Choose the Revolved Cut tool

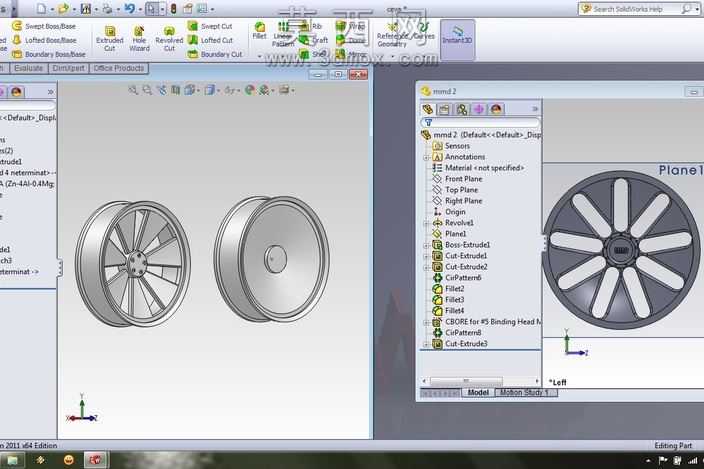tap(169, 38)
